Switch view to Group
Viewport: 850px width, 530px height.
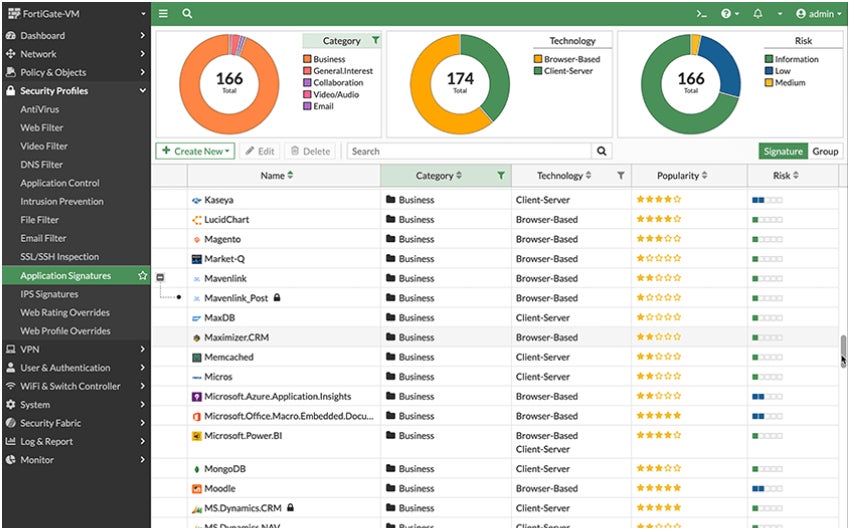(825, 151)
